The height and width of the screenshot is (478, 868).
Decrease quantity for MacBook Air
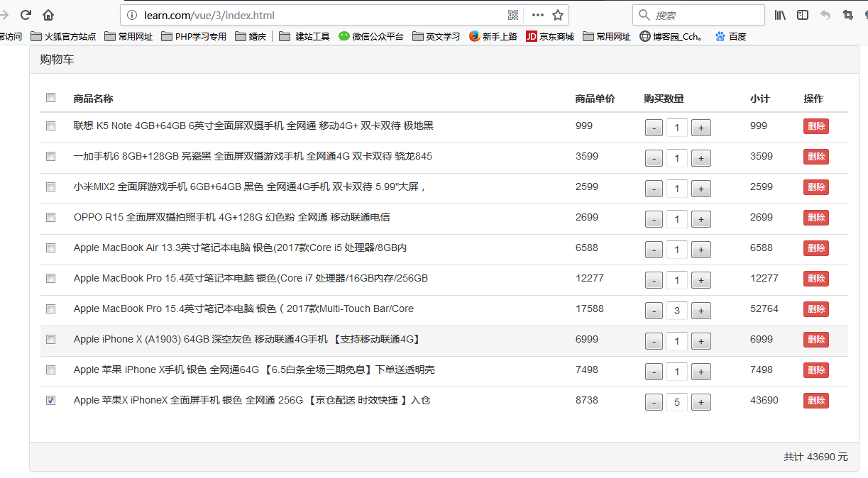click(x=654, y=250)
